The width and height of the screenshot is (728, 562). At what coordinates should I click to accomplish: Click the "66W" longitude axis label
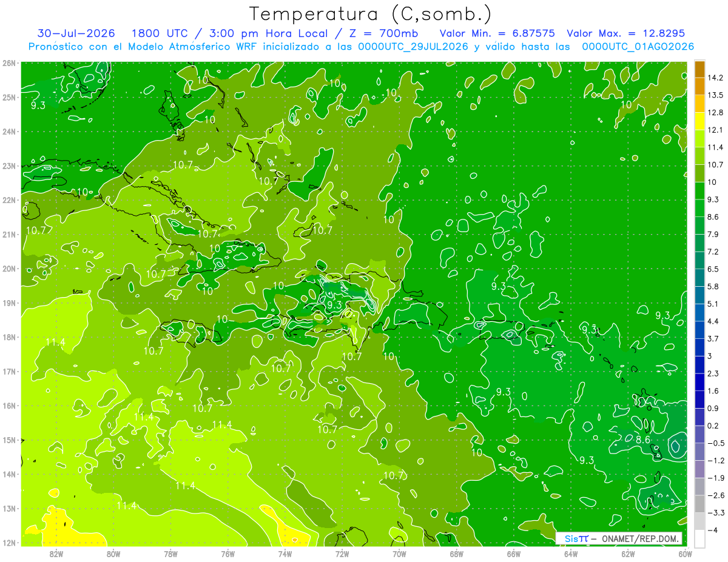tap(514, 554)
